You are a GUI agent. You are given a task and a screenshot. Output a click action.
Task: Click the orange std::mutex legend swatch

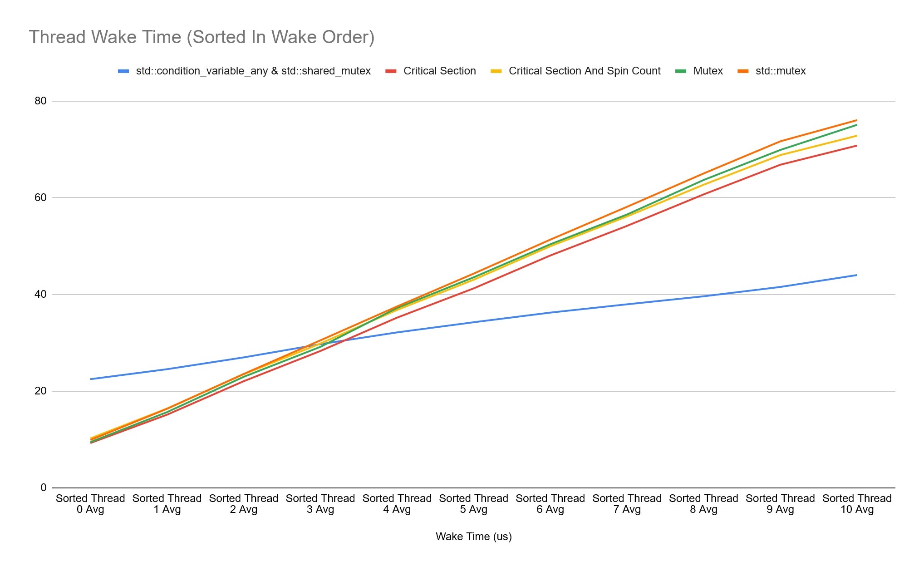[x=743, y=71]
